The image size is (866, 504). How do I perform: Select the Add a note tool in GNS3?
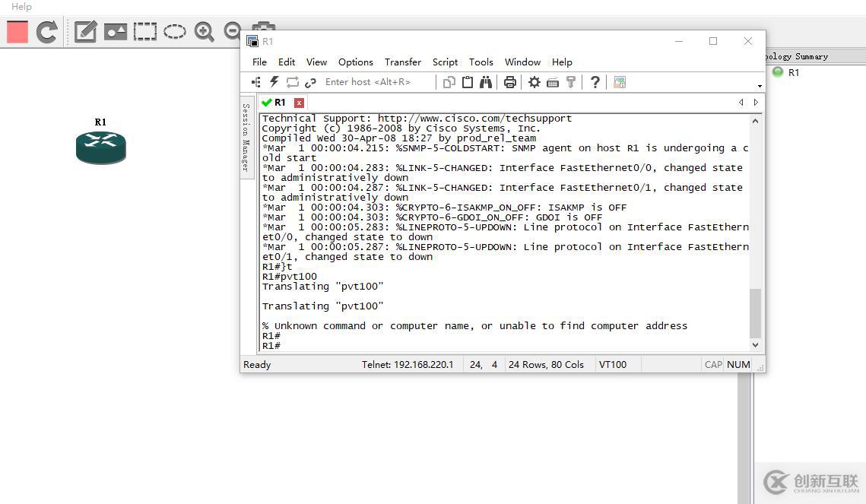point(86,31)
